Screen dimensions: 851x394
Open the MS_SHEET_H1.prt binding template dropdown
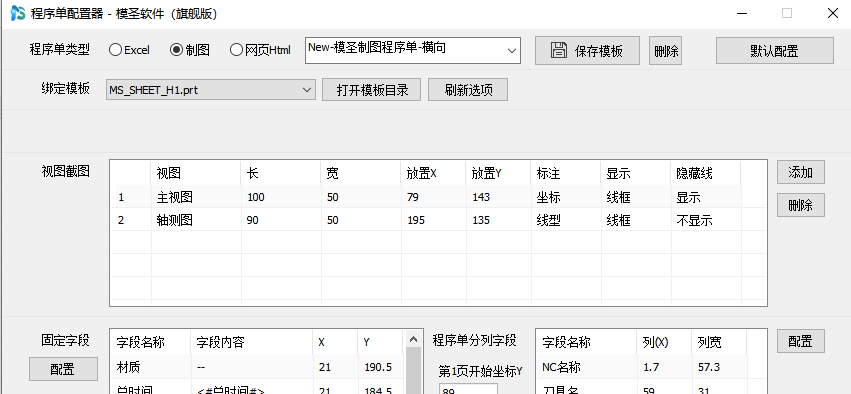click(x=211, y=90)
